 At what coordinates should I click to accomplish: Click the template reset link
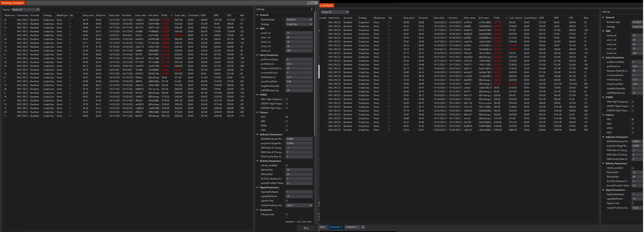click(309, 222)
